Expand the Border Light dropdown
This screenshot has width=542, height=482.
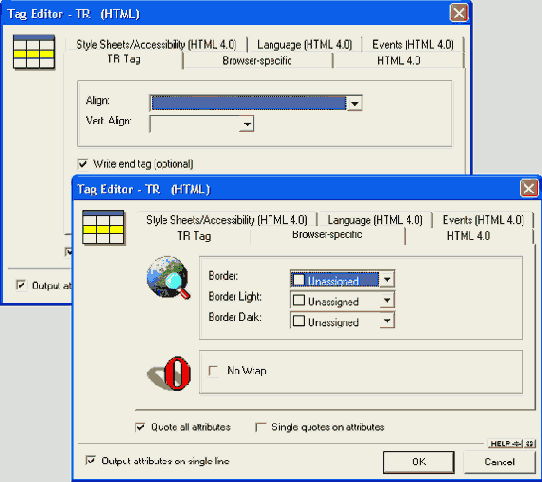point(387,300)
